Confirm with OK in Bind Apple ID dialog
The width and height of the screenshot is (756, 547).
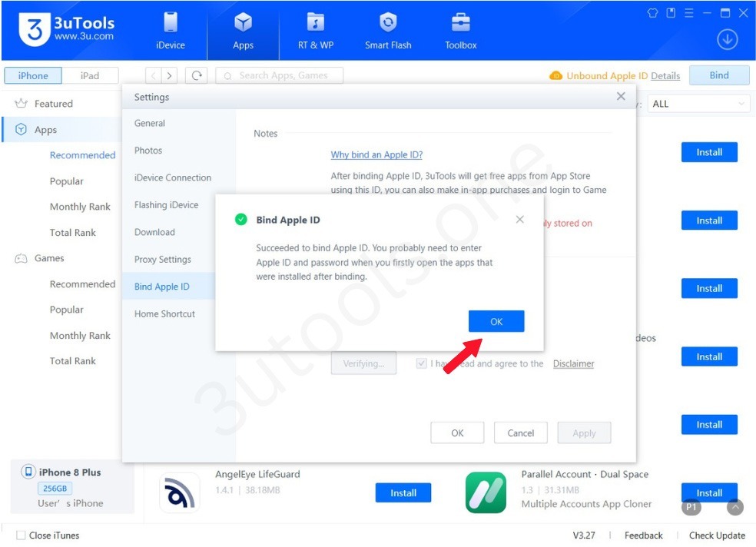point(496,321)
